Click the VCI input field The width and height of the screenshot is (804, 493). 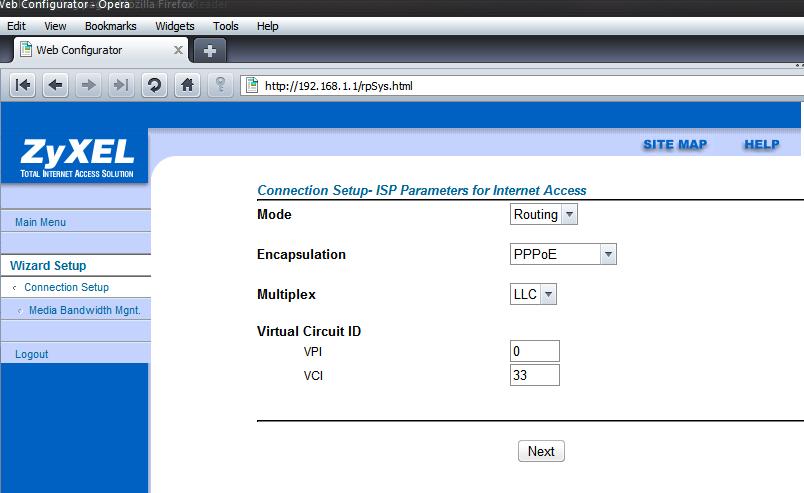pyautogui.click(x=535, y=375)
